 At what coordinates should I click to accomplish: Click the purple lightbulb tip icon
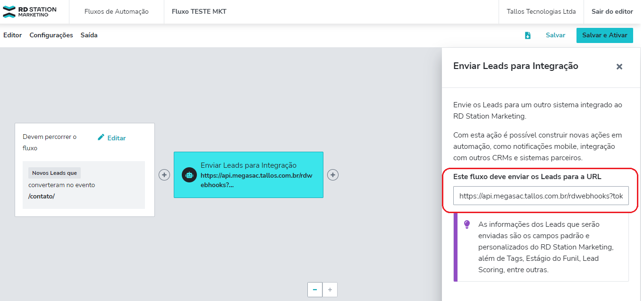[x=467, y=224]
